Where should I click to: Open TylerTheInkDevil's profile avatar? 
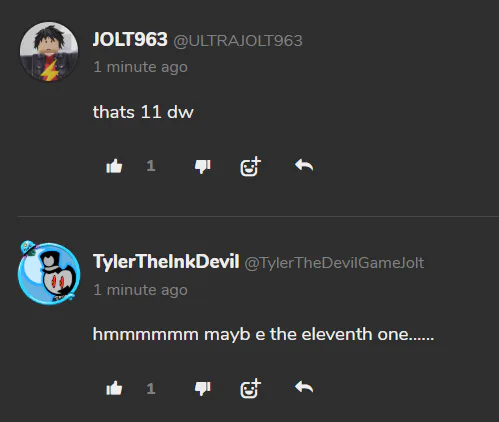click(x=49, y=273)
